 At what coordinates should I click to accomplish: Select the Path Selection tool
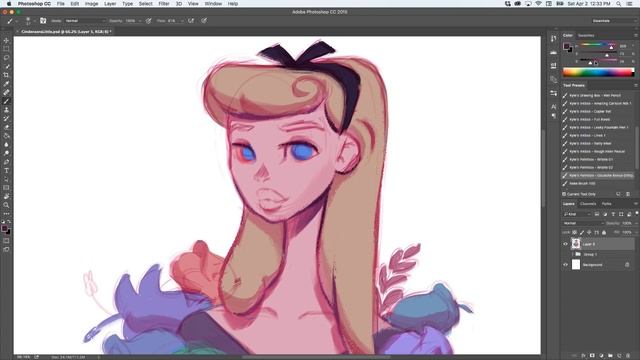[6, 179]
